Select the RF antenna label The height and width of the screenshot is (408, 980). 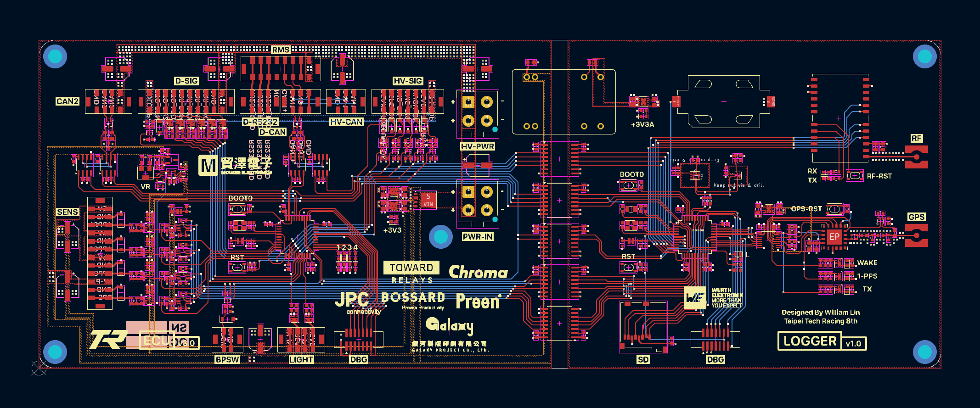click(916, 139)
